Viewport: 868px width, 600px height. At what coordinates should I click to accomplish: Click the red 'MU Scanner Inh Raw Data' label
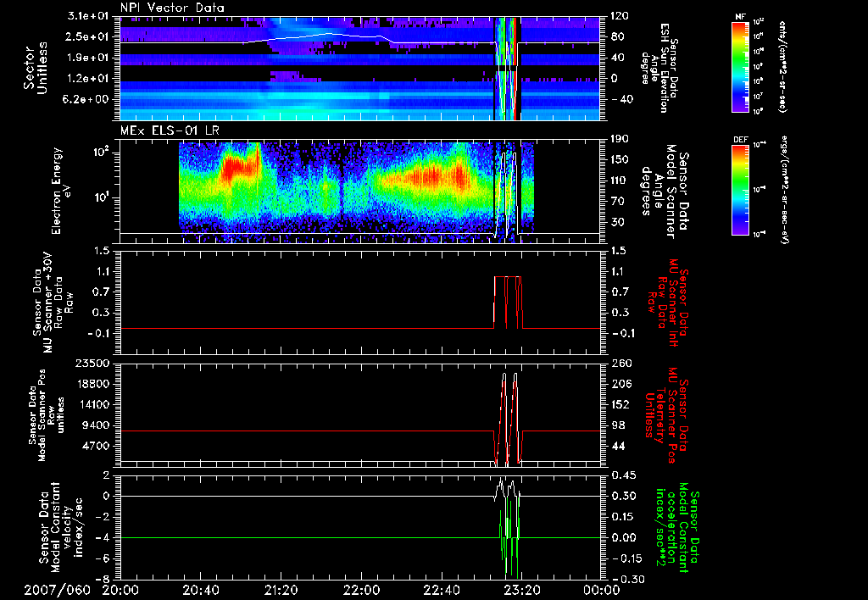[x=667, y=303]
